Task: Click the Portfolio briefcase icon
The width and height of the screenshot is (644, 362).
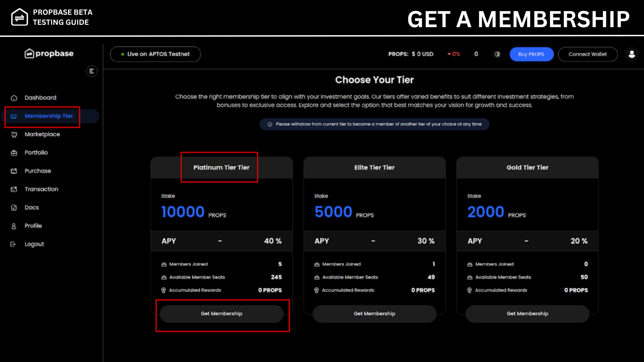Action: 14,153
